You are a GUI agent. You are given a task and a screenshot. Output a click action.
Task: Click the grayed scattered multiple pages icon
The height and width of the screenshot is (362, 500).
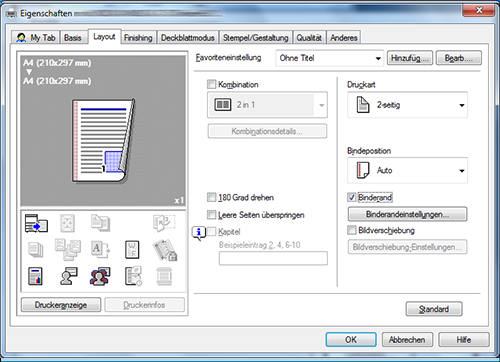[68, 249]
